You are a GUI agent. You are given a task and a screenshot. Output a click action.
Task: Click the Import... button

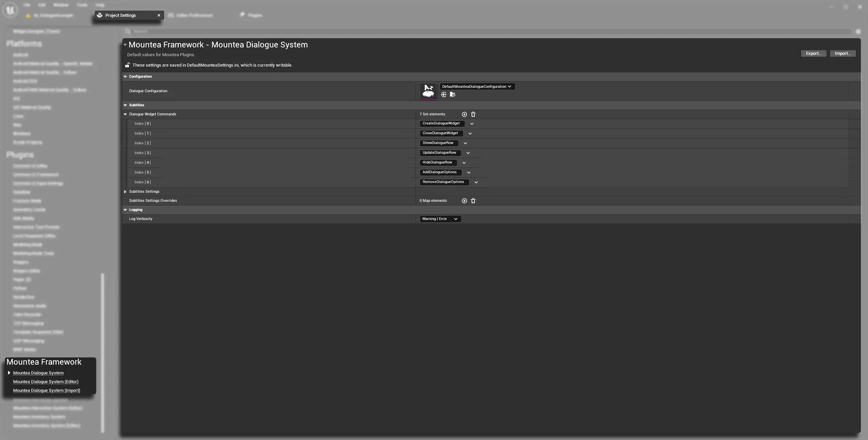pos(842,53)
